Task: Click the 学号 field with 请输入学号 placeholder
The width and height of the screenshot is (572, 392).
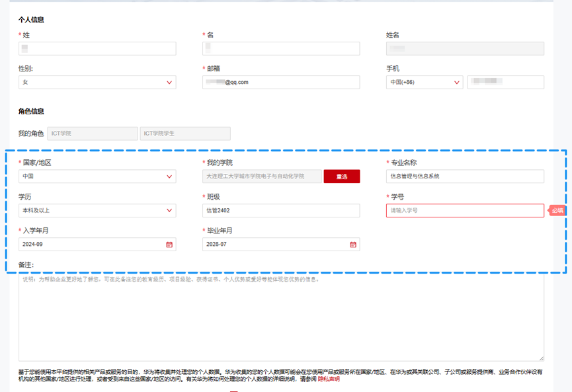Action: point(465,210)
